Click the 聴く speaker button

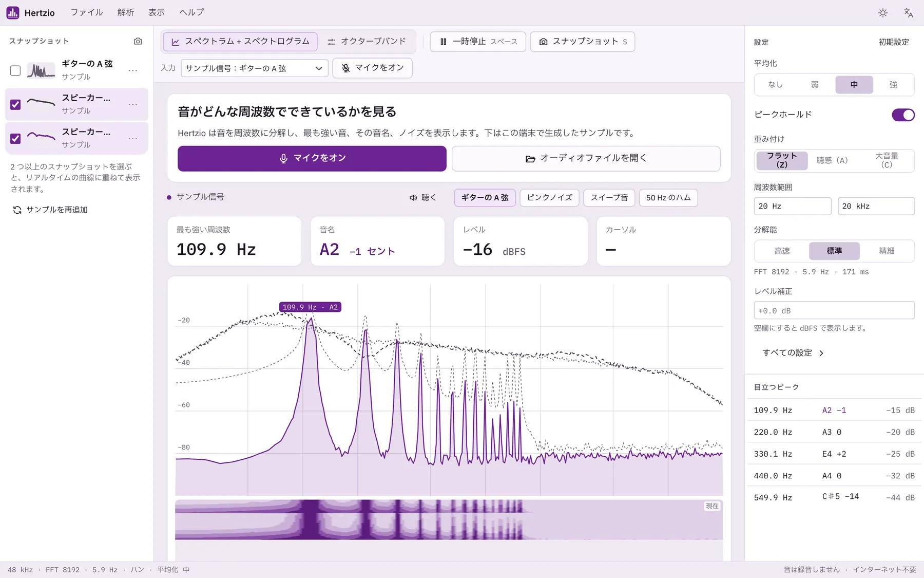pos(422,198)
